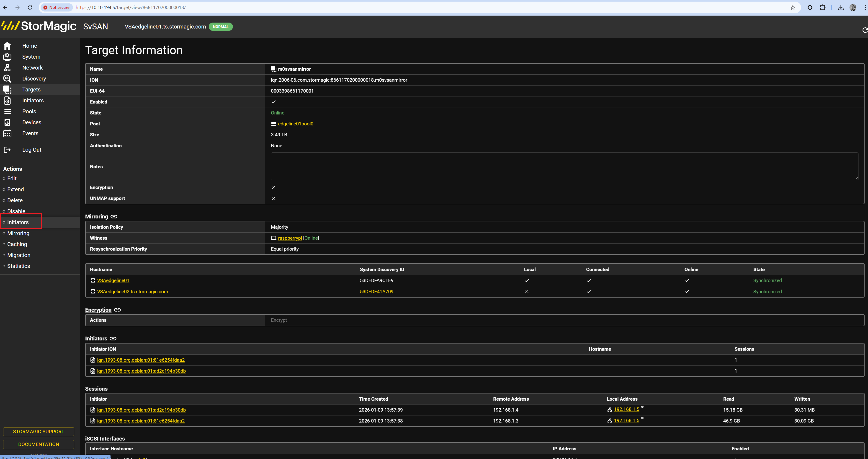Open the Statistics action
Viewport: 868px width, 459px height.
pyautogui.click(x=18, y=266)
